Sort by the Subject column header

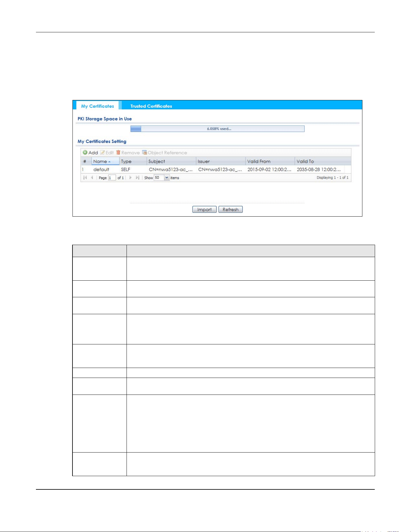[x=171, y=161]
